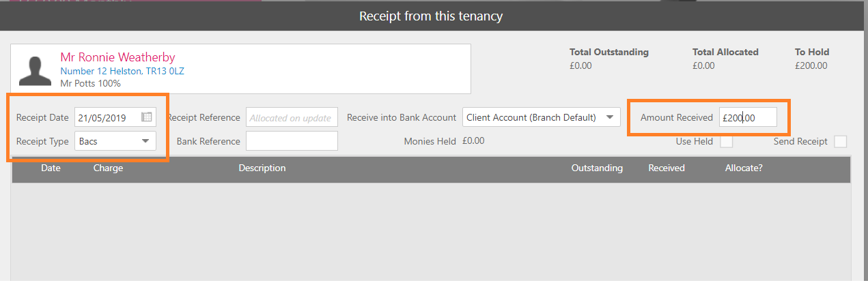Click the Amount Received field
Screen dimensions: 868x285
[748, 117]
